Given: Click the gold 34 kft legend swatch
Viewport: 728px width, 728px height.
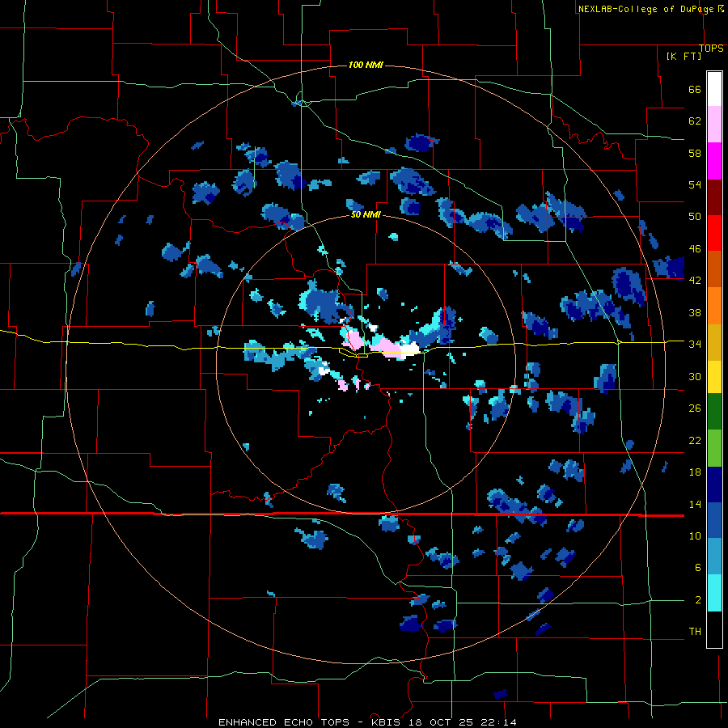Looking at the screenshot, I should pos(714,342).
